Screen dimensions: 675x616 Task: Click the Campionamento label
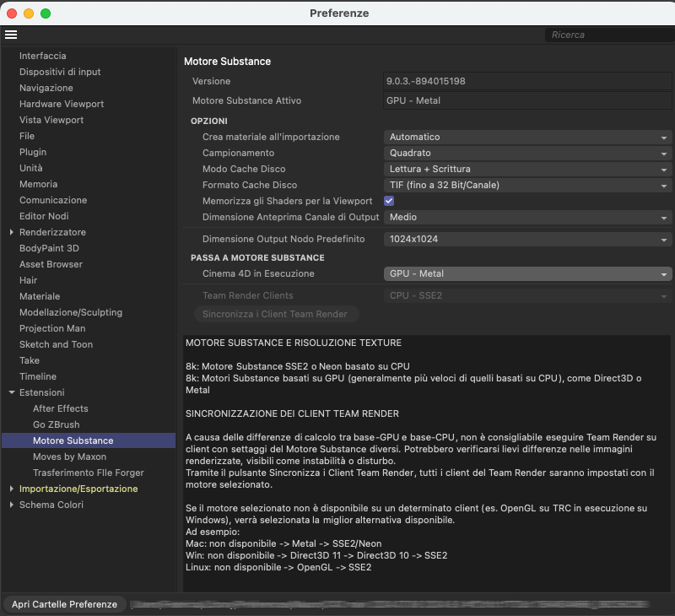239,153
